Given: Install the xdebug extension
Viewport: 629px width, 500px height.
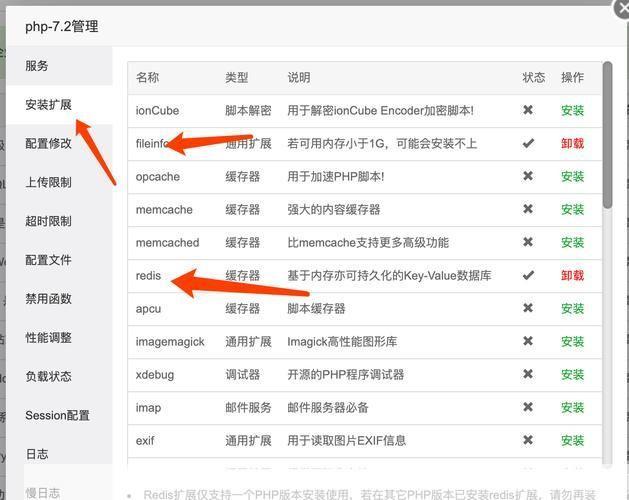Looking at the screenshot, I should point(572,374).
